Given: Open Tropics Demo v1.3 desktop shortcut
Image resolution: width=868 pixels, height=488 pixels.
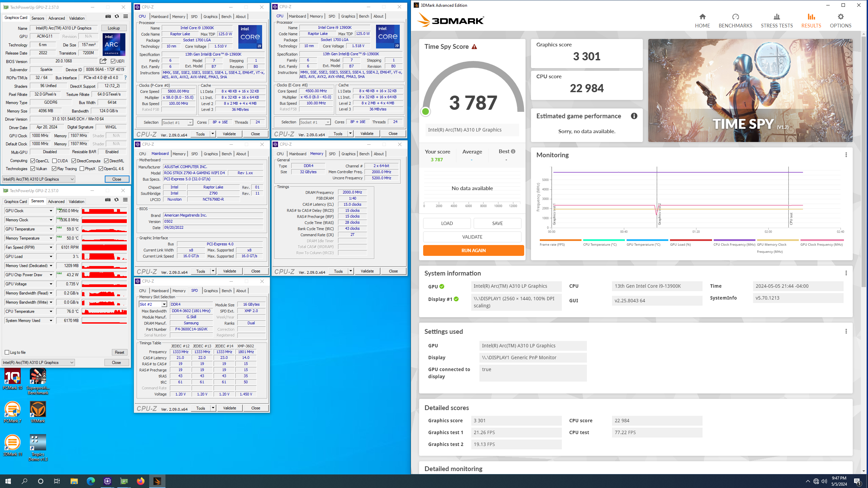Looking at the screenshot, I should coord(38,447).
